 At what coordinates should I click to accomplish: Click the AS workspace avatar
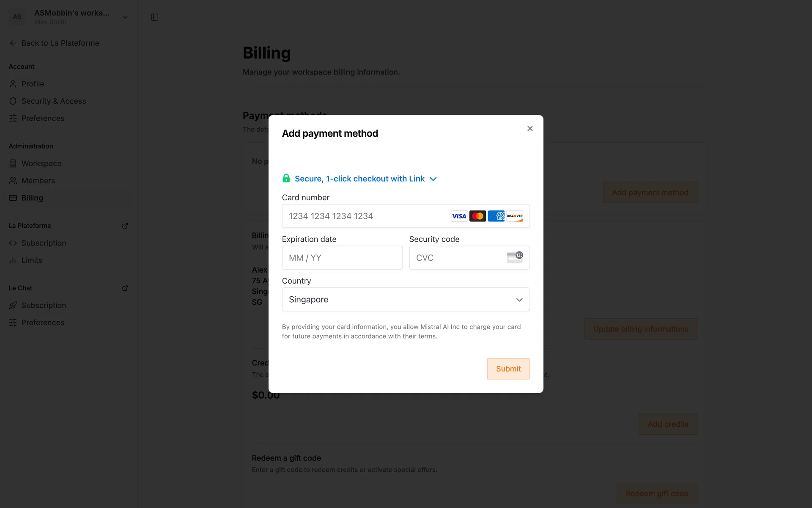(x=17, y=17)
